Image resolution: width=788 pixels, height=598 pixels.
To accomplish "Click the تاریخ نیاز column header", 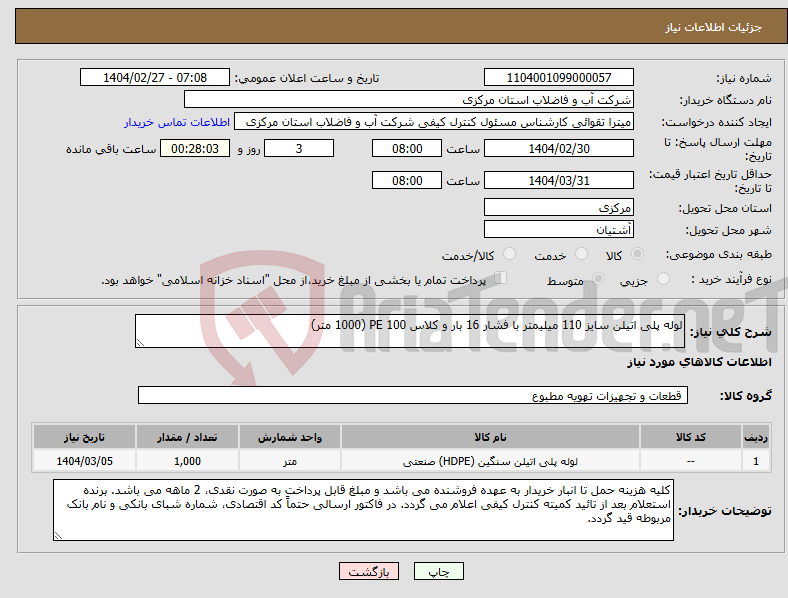I will (x=84, y=437).
